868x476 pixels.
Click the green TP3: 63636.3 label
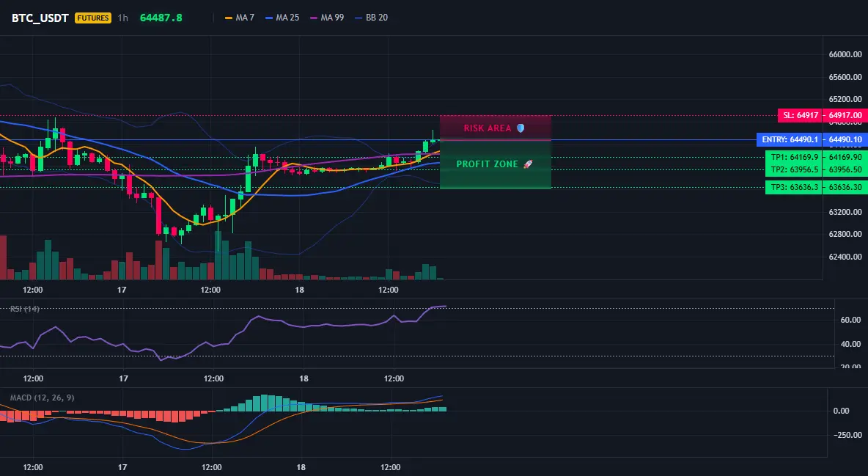[x=795, y=187]
